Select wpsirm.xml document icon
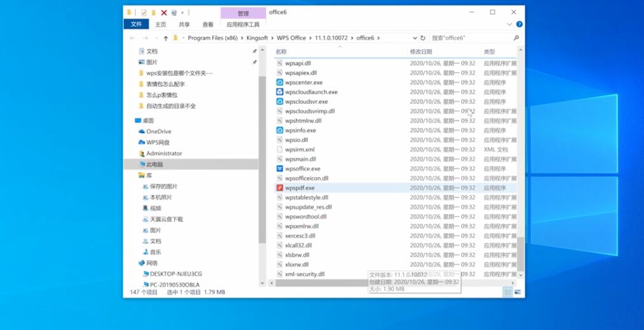Image resolution: width=644 pixels, height=330 pixels. pos(280,150)
